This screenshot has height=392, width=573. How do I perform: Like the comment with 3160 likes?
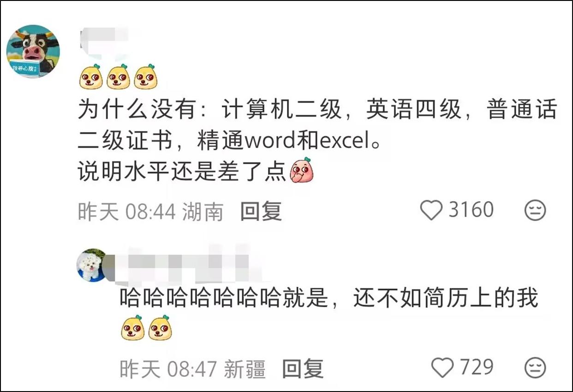(431, 211)
